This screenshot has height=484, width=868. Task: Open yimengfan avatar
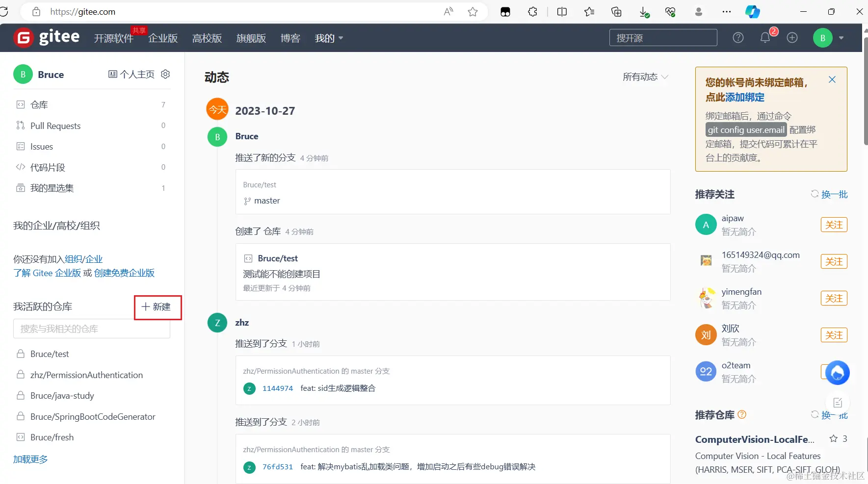706,298
